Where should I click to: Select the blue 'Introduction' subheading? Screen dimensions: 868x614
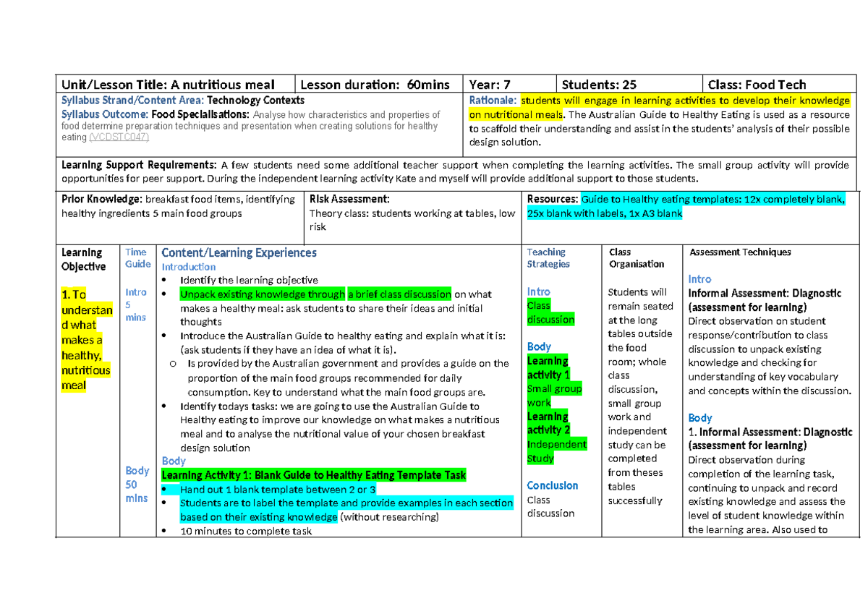189,267
